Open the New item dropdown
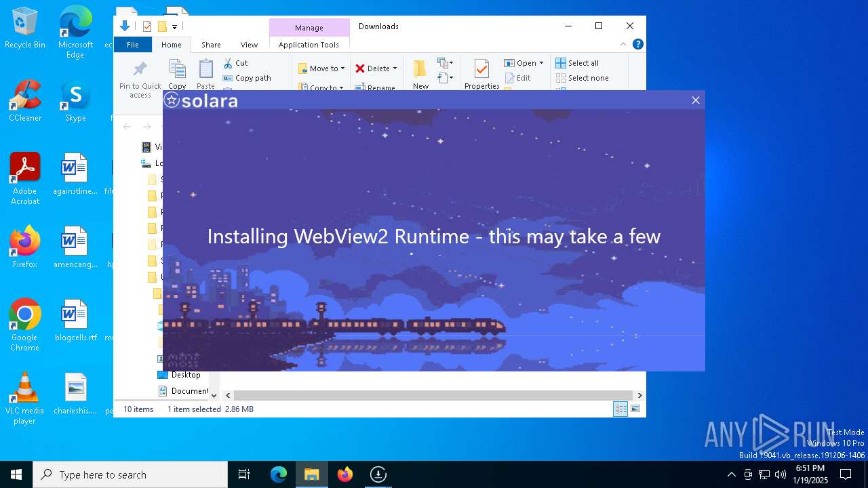 [x=445, y=63]
